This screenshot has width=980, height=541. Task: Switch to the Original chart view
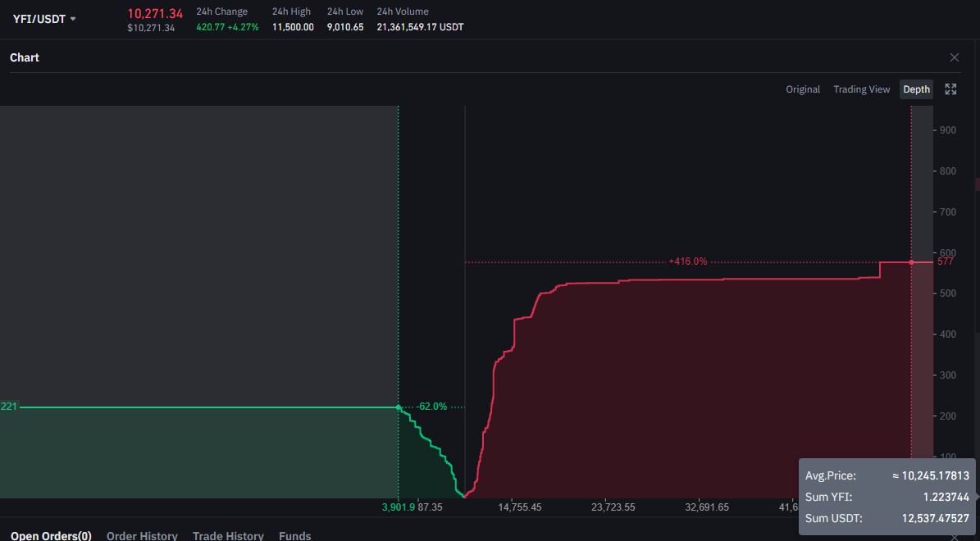(803, 89)
